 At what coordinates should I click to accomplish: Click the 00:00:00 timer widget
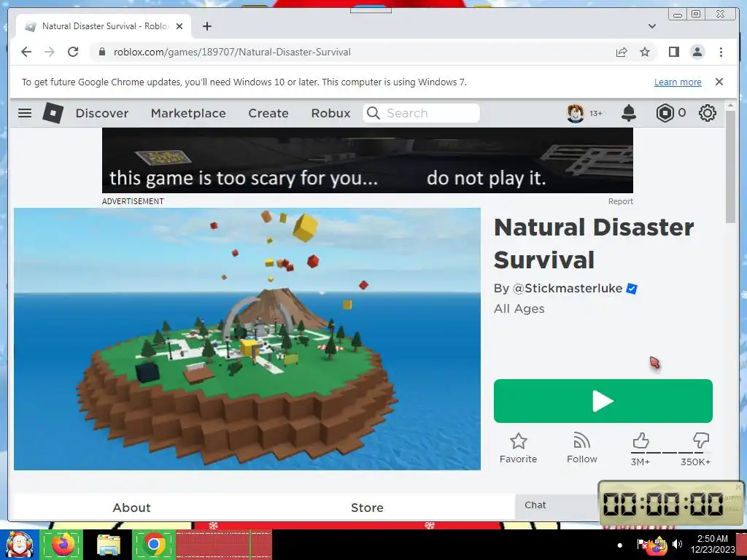coord(671,504)
